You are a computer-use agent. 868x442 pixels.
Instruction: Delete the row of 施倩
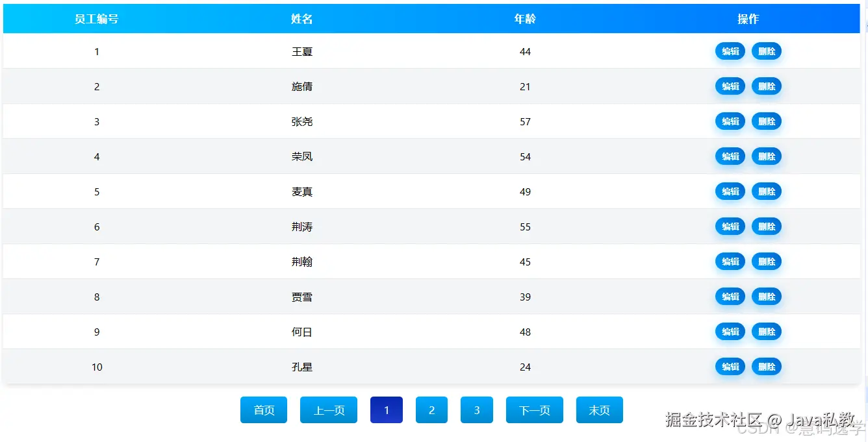coord(767,86)
